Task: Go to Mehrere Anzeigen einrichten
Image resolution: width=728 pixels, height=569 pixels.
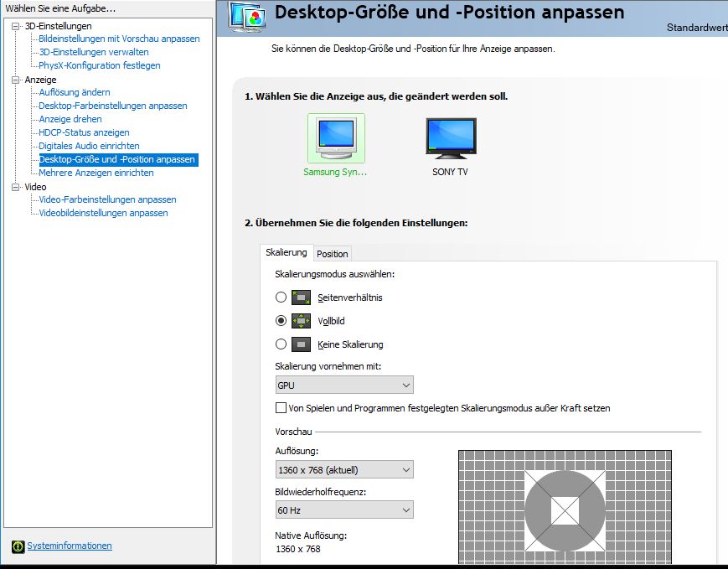Action: [96, 173]
